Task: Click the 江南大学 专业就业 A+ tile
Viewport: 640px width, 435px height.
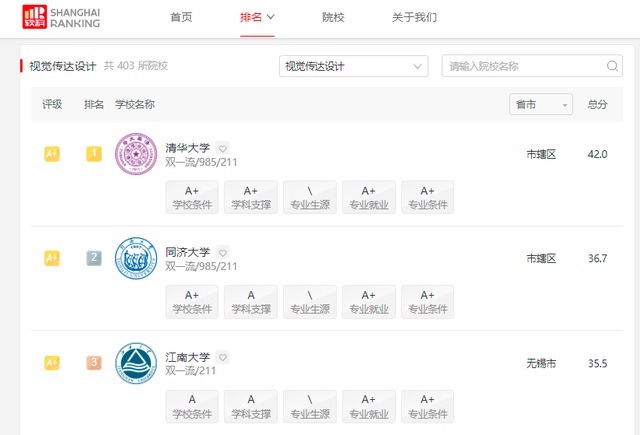Action: 369,406
